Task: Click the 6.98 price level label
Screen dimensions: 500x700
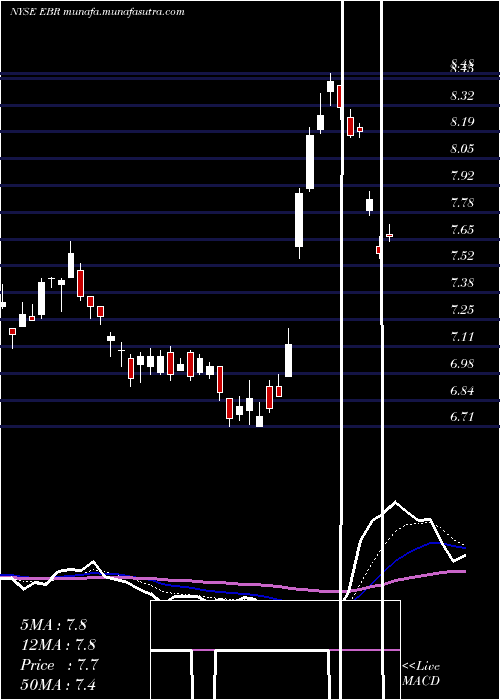Action: [462, 364]
